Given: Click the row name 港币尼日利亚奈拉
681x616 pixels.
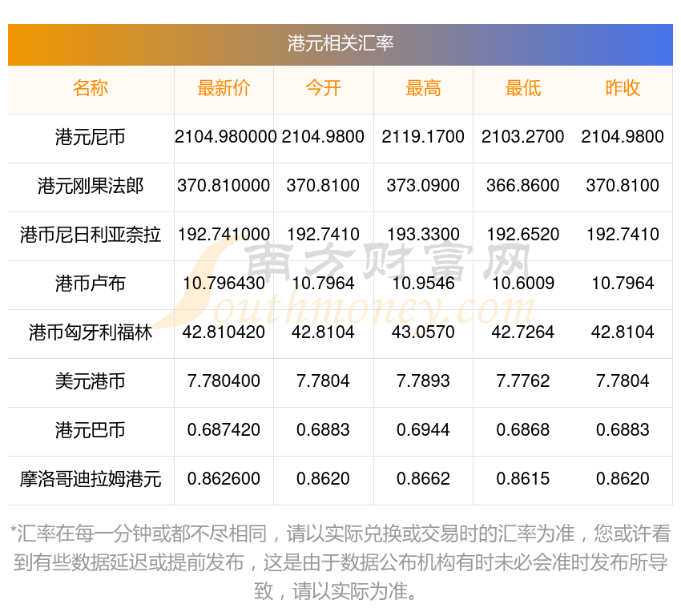Looking at the screenshot, I should point(91,235).
